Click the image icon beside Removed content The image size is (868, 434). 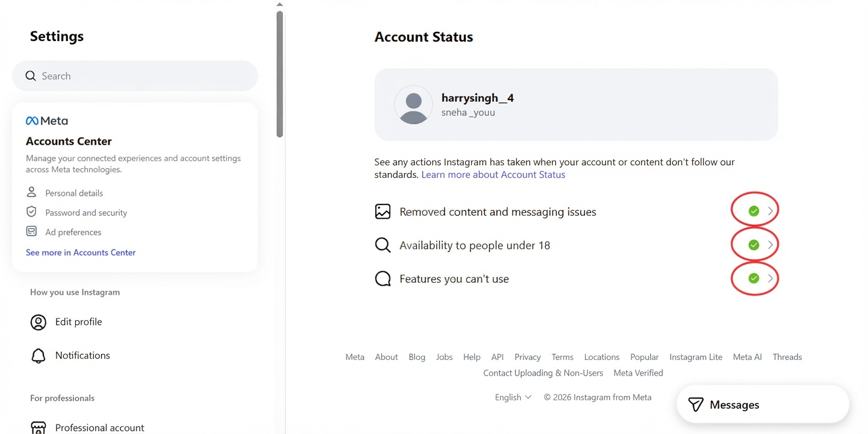[382, 212]
